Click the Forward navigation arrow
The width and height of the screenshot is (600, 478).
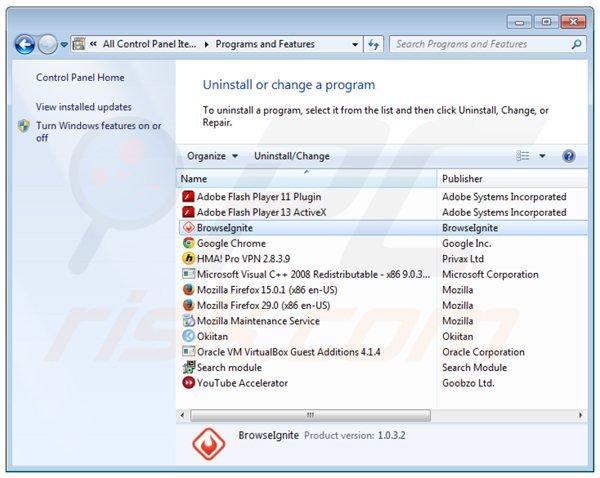click(47, 44)
